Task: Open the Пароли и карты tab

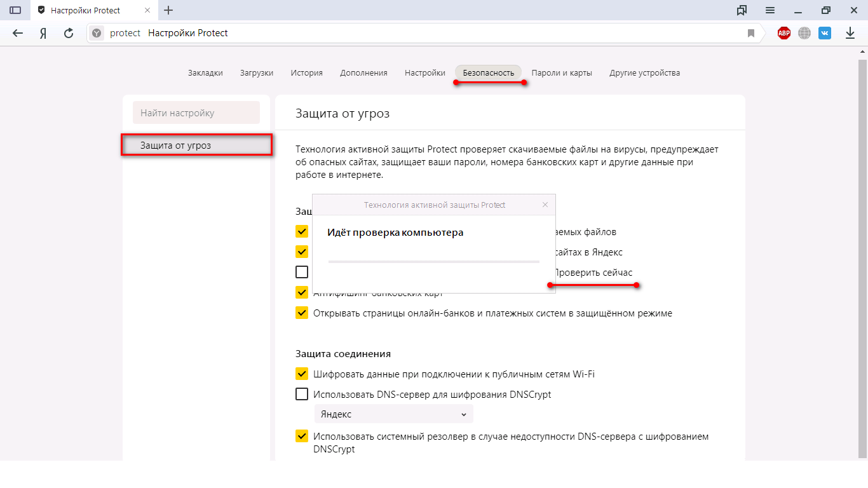Action: click(562, 72)
